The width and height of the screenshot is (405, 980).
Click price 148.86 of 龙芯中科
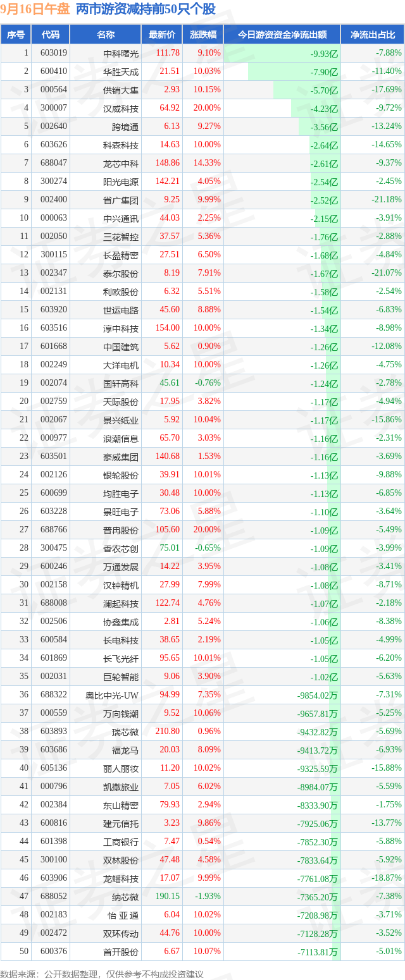pos(168,163)
